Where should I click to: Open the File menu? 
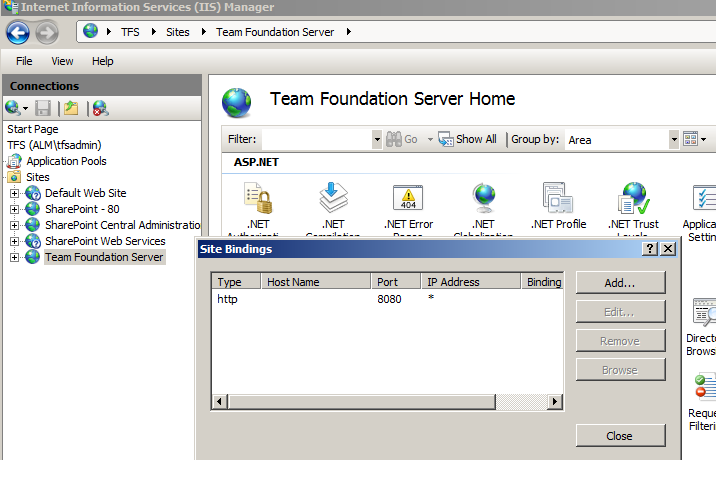pos(24,61)
